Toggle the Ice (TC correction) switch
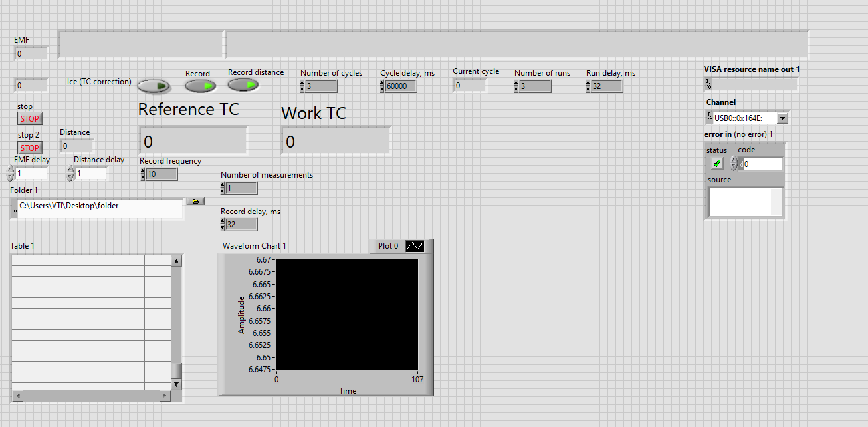This screenshot has height=427, width=868. tap(154, 86)
